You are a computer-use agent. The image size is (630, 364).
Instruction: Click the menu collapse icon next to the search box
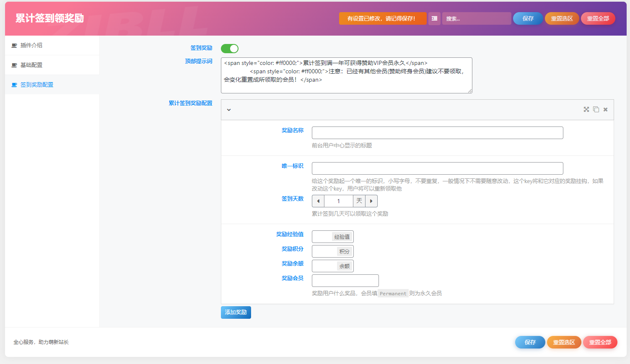pos(434,18)
